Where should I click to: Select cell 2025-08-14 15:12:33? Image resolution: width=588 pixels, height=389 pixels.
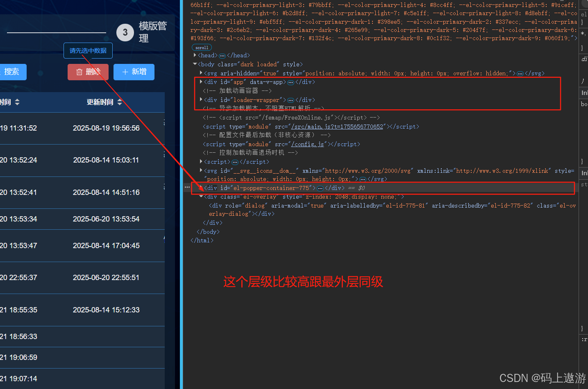106,310
